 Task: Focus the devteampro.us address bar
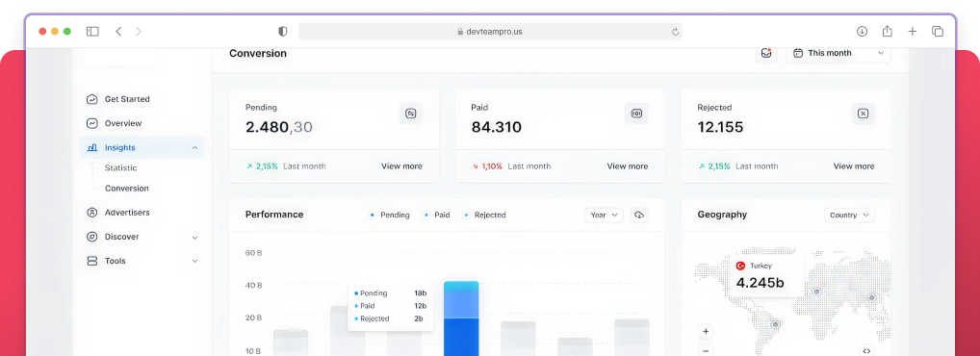490,31
